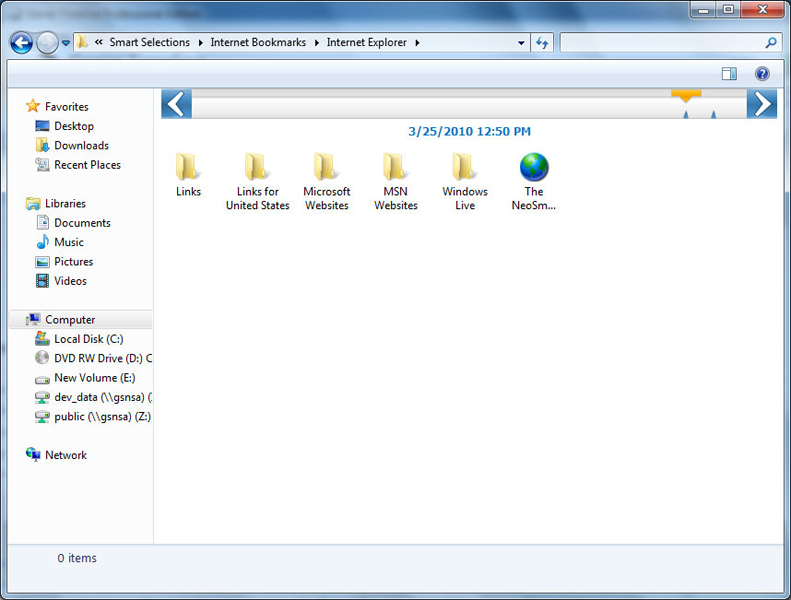Open the recent pages dropdown arrow
The image size is (791, 600).
pos(66,43)
